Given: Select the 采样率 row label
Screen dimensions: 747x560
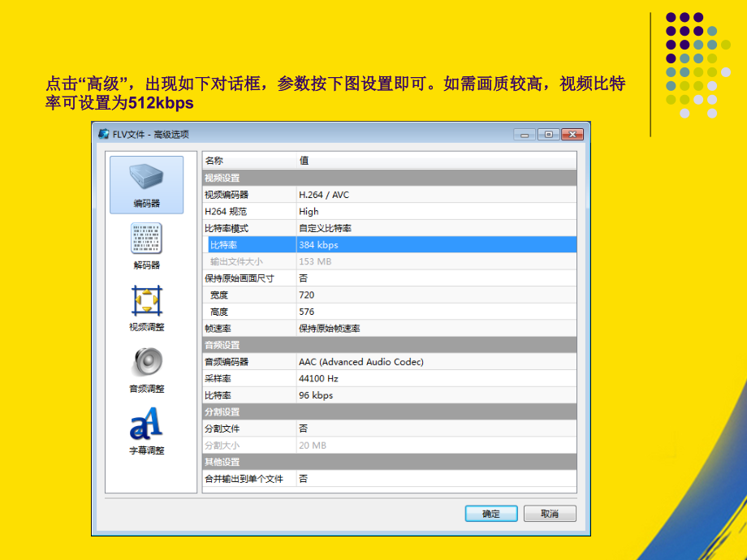Looking at the screenshot, I should click(x=218, y=378).
